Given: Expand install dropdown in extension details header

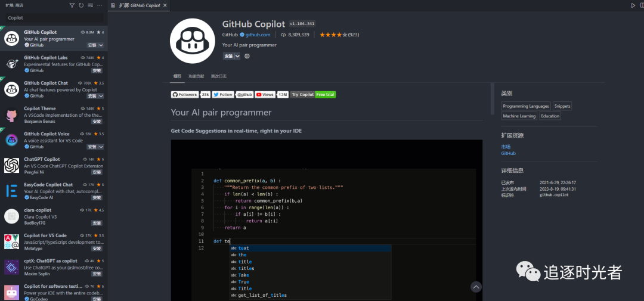Looking at the screenshot, I should click(237, 56).
